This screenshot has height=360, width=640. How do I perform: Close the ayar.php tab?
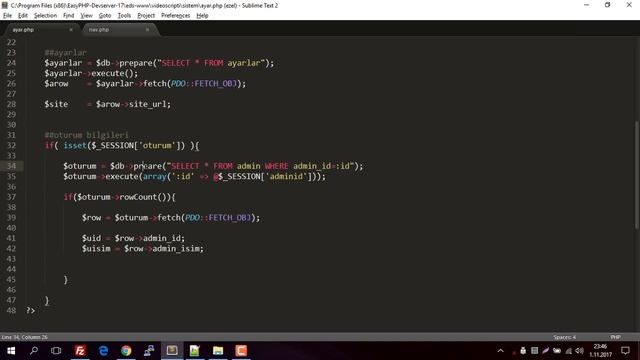coord(71,30)
